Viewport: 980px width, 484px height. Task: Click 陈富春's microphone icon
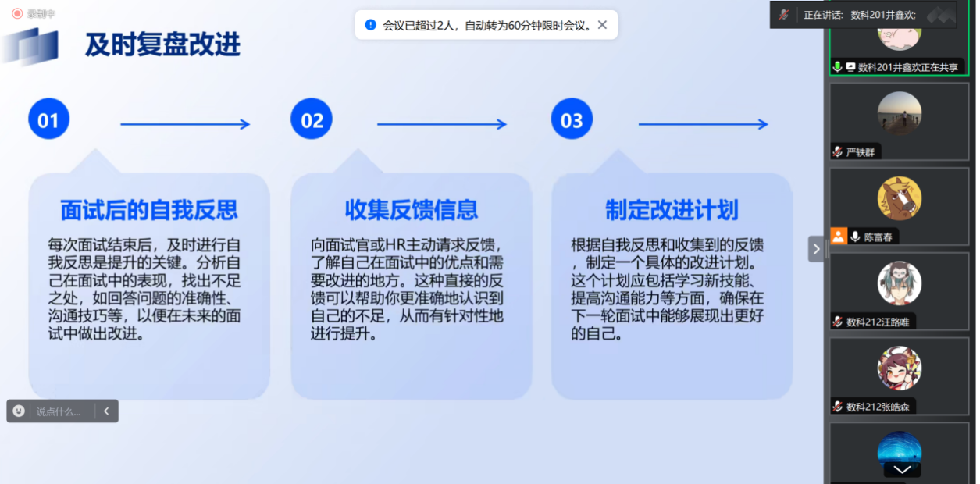click(855, 237)
